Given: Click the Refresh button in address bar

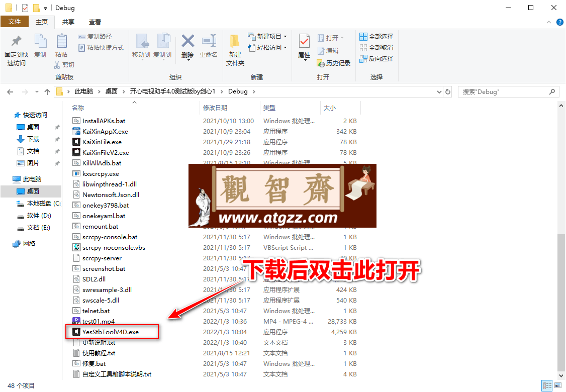Looking at the screenshot, I should [x=448, y=91].
